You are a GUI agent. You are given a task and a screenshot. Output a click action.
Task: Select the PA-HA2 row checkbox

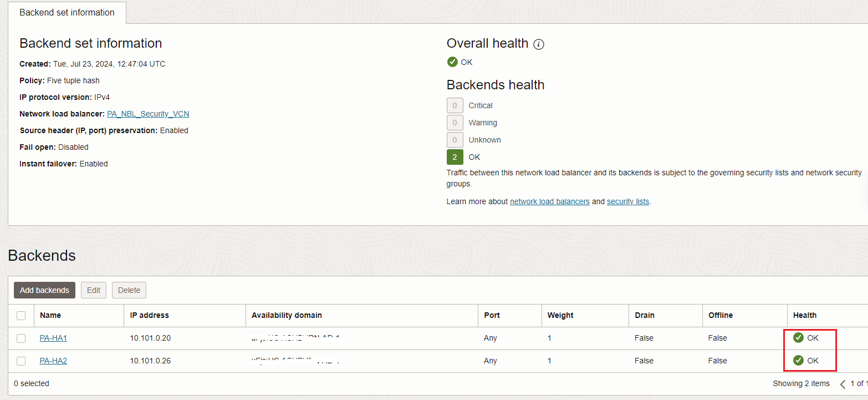(21, 361)
